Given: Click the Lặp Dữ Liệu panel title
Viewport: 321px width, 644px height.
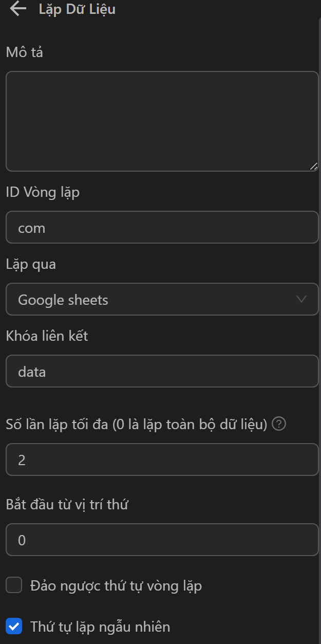Looking at the screenshot, I should click(x=77, y=9).
